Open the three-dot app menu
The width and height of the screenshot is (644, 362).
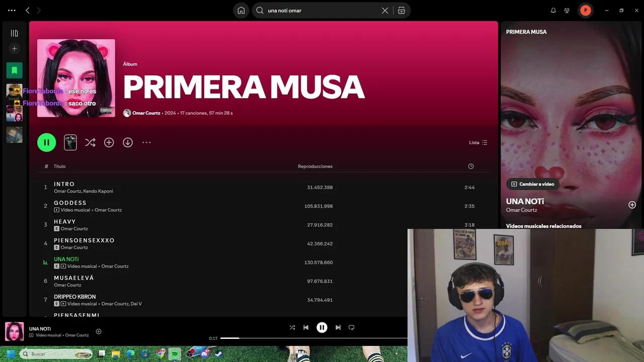[x=12, y=10]
